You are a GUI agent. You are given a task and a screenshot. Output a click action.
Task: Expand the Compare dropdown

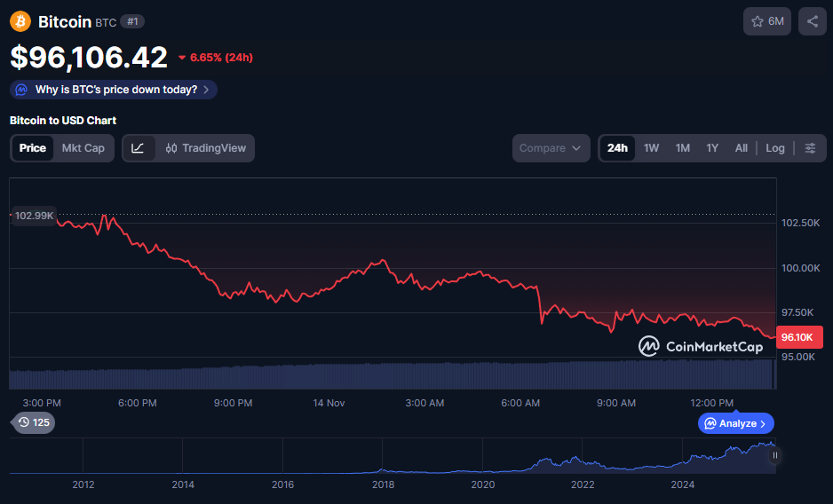pos(551,148)
